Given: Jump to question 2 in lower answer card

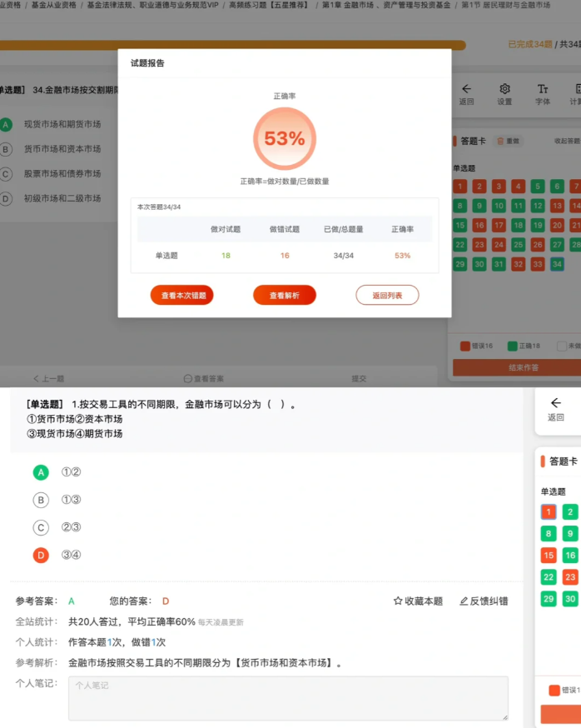Looking at the screenshot, I should (570, 512).
